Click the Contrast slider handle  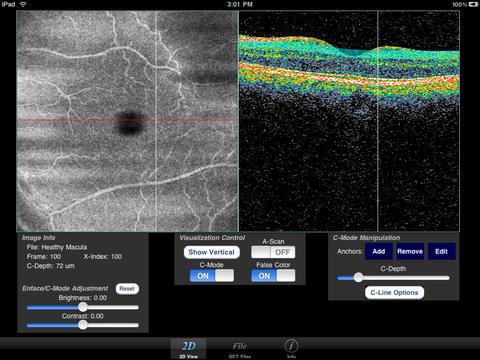[x=83, y=325]
